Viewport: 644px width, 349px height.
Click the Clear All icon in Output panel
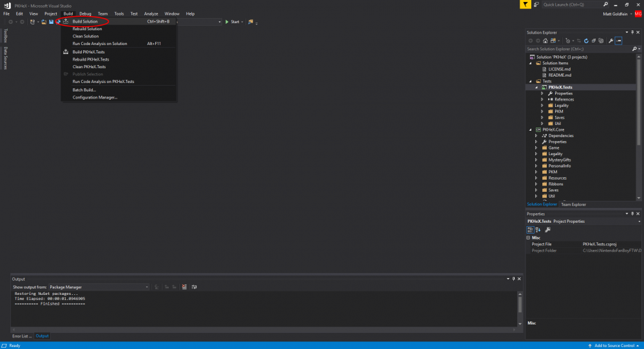click(184, 287)
